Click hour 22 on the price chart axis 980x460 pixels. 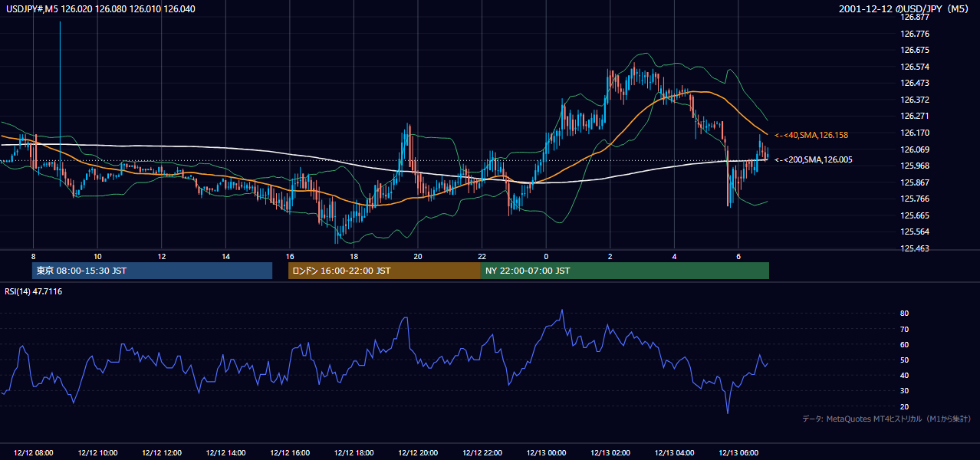482,256
